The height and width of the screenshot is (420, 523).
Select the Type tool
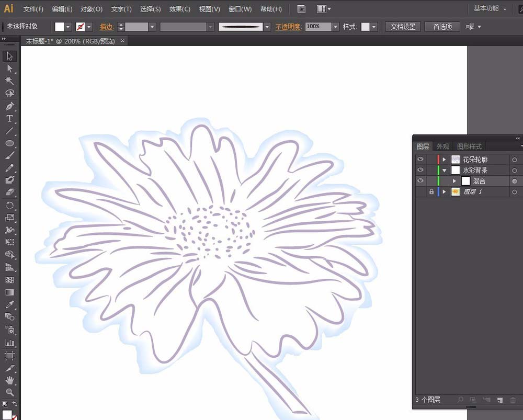pyautogui.click(x=9, y=119)
